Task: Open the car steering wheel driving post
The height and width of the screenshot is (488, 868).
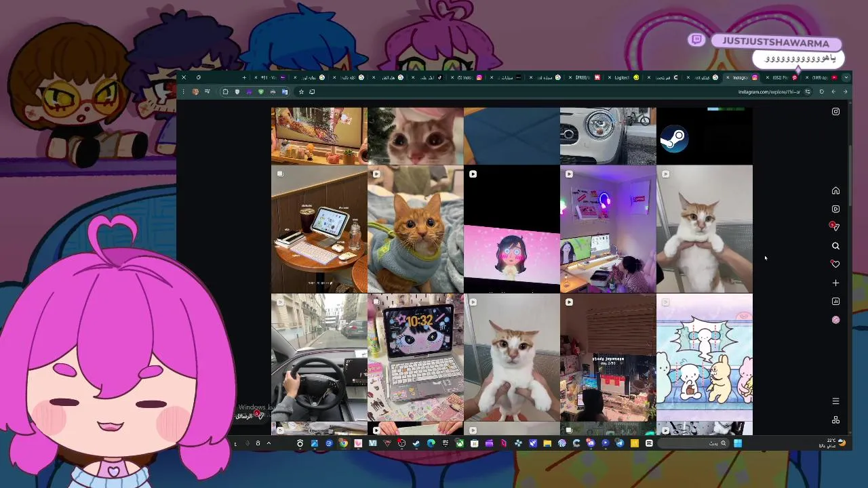Action: (x=319, y=357)
